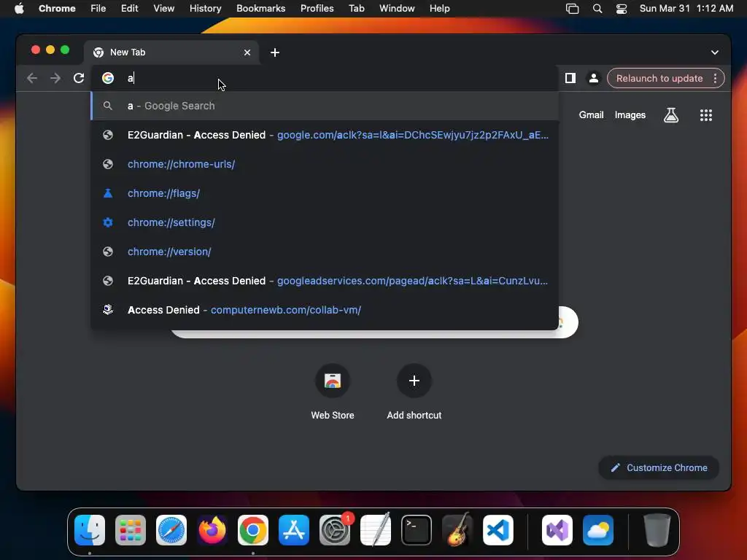This screenshot has width=747, height=560.
Task: Open the Profiles menu
Action: pyautogui.click(x=317, y=9)
